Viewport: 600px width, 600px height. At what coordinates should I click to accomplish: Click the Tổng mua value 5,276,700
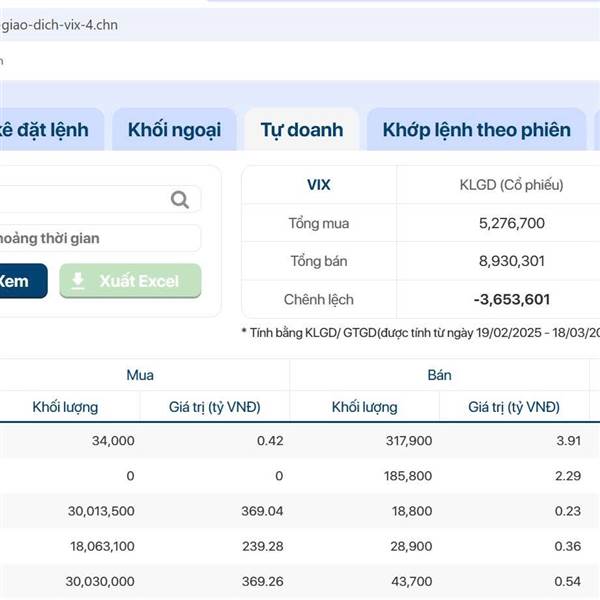click(511, 223)
